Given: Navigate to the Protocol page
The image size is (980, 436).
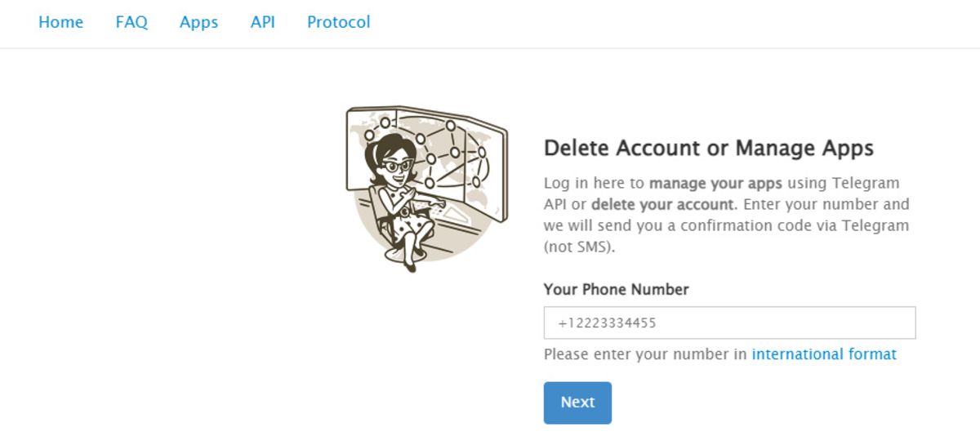Looking at the screenshot, I should tap(338, 23).
